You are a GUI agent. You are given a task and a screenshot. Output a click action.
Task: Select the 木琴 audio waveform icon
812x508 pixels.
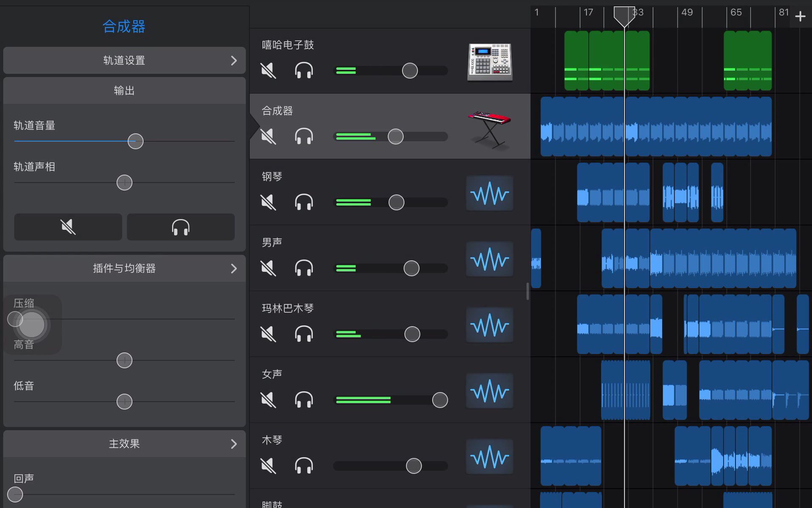[x=490, y=457]
